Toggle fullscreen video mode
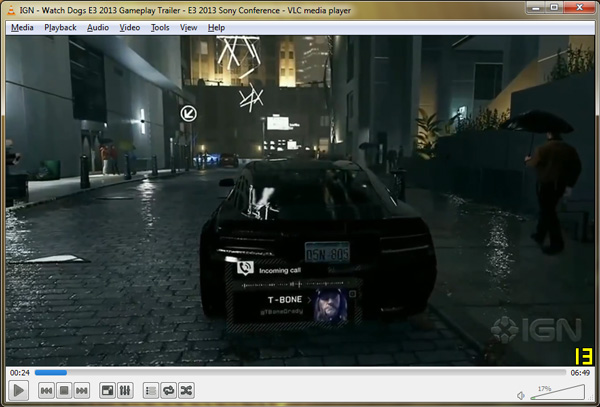600x407 pixels. 107,391
